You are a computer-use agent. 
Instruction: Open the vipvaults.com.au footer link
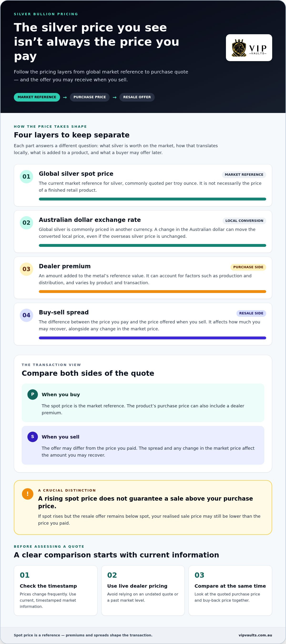click(x=255, y=635)
